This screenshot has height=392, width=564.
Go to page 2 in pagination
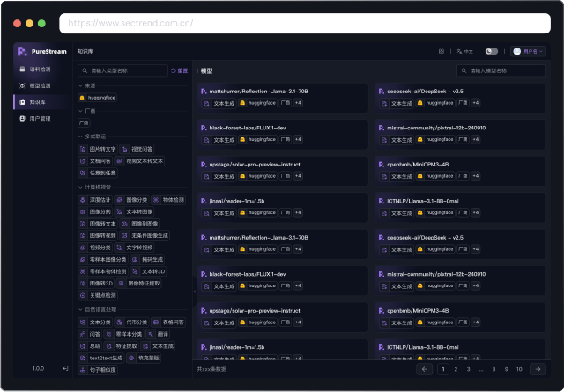coord(456,369)
